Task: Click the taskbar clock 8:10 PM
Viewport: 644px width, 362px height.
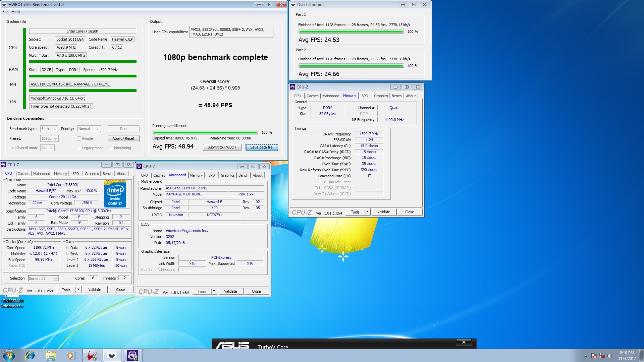Action: tap(627, 356)
